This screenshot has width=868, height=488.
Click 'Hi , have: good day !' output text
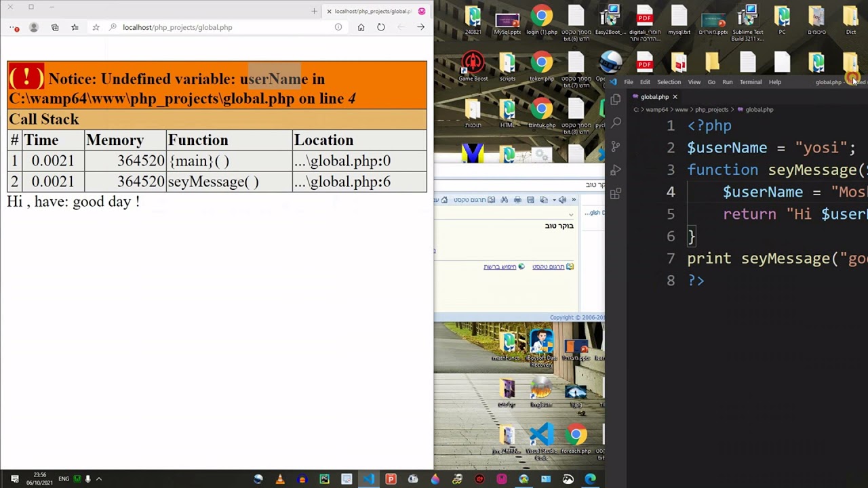pyautogui.click(x=73, y=201)
